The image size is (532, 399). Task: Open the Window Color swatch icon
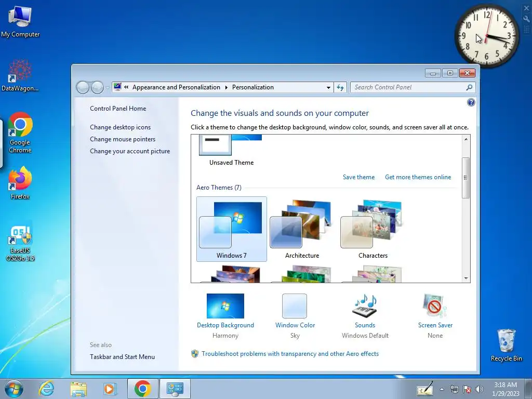295,305
